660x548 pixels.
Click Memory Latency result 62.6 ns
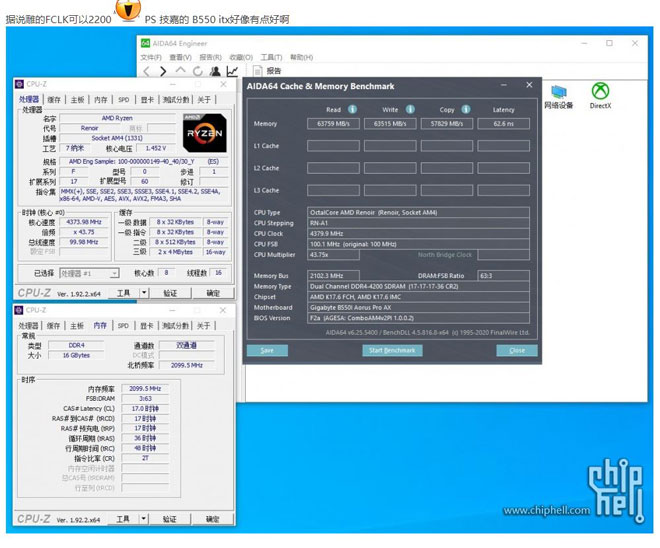pyautogui.click(x=503, y=124)
